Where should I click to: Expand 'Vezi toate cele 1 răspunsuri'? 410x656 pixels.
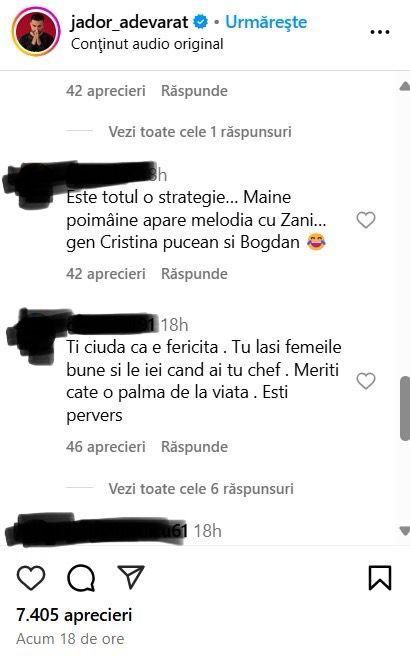point(200,132)
